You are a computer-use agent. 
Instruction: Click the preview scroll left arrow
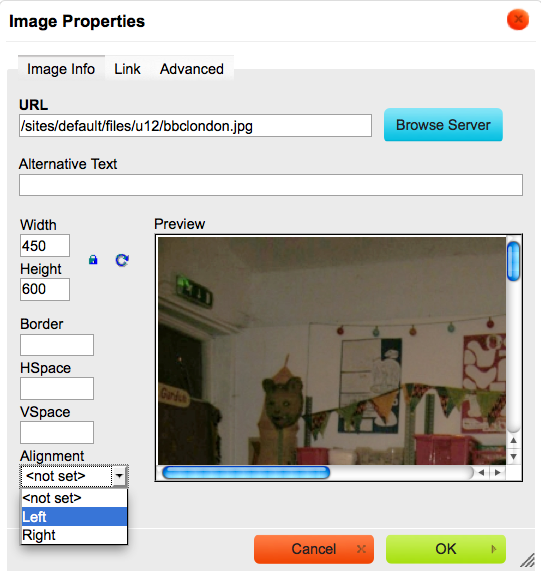[481, 473]
